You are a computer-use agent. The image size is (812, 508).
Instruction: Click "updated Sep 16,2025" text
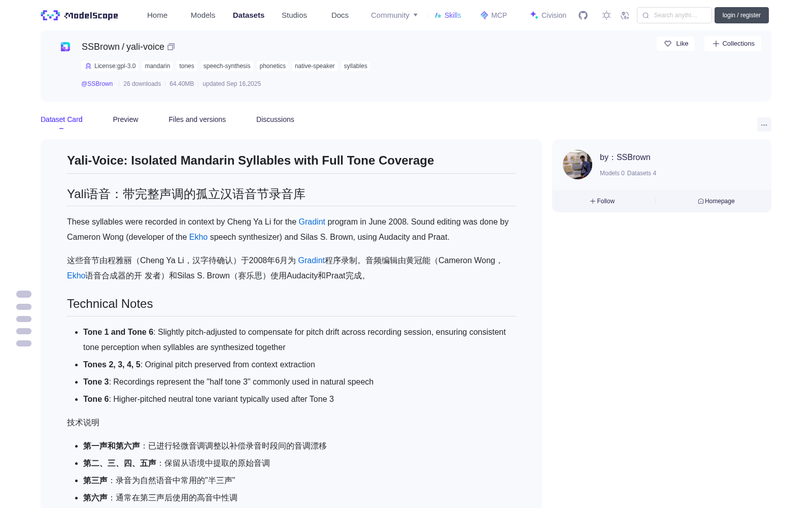231,84
